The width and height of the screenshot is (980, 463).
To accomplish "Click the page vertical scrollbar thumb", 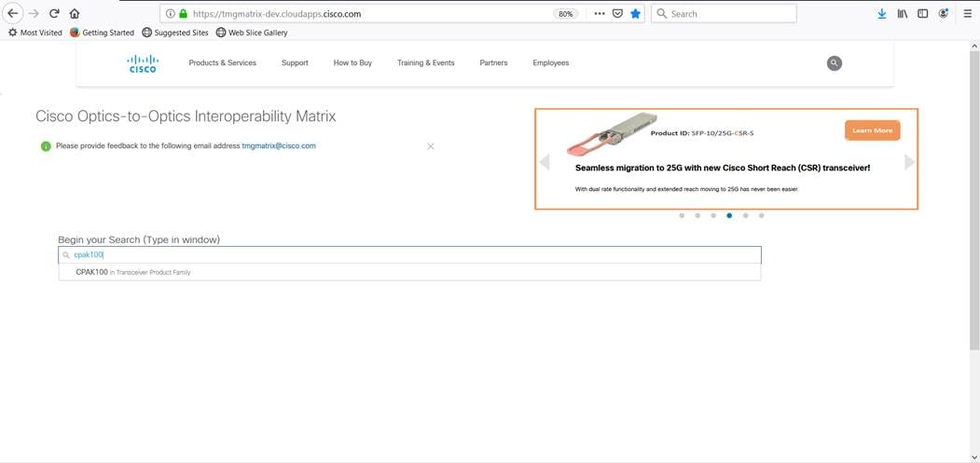I will tap(974, 200).
